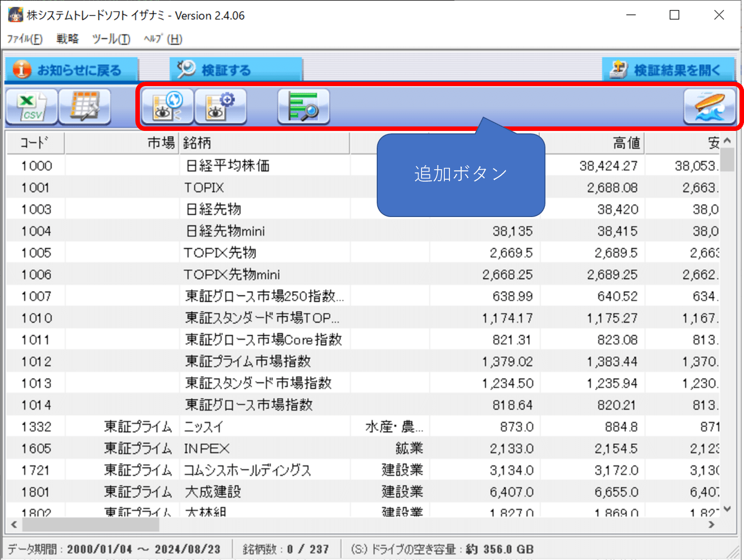Select the 東証スタンダード市場指数 row
This screenshot has width=744, height=560.
(x=363, y=383)
